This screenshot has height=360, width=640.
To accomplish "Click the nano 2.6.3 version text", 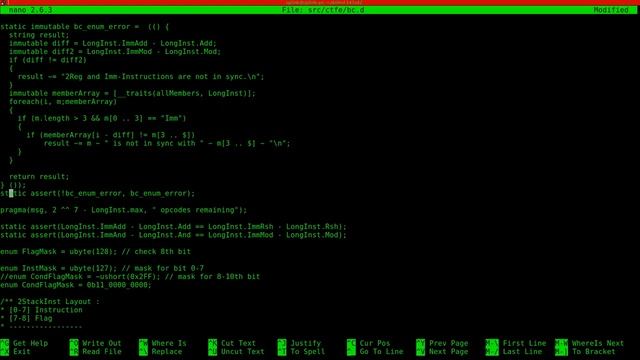I will point(30,10).
